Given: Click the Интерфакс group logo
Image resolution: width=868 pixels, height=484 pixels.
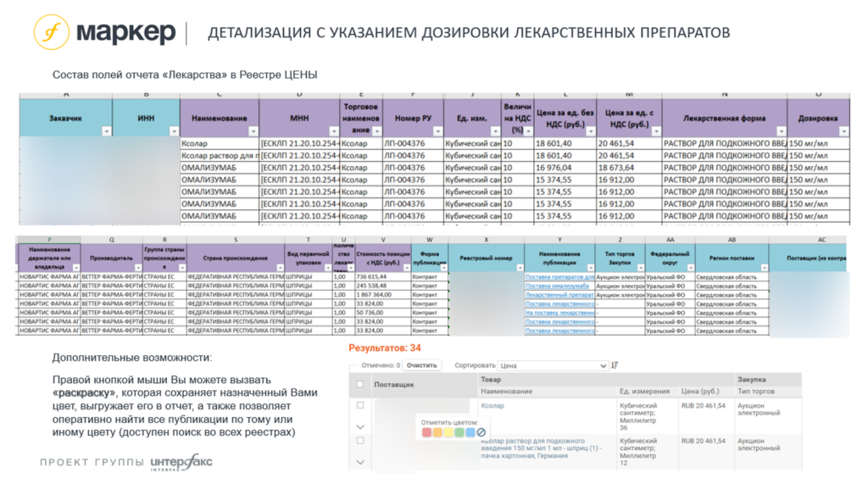Looking at the screenshot, I should pos(181,463).
